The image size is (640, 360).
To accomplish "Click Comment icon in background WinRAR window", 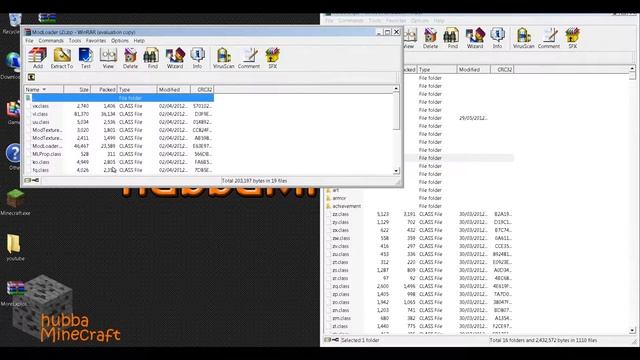I will tap(549, 38).
